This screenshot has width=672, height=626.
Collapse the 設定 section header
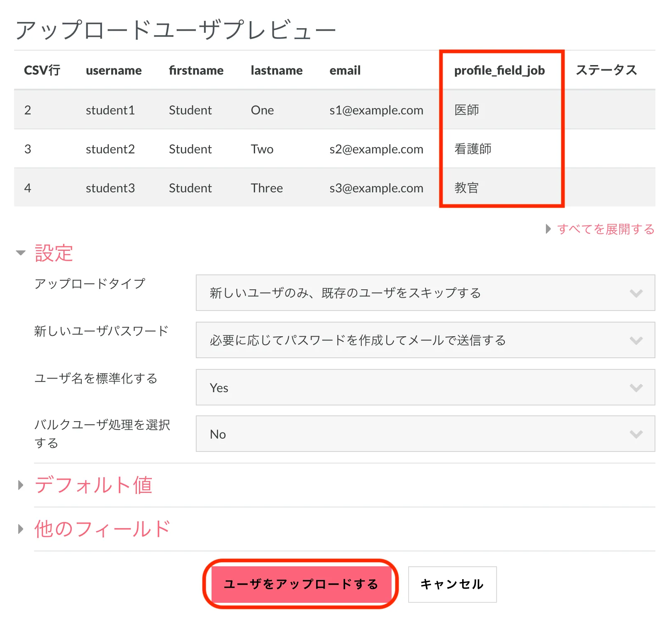tap(54, 253)
